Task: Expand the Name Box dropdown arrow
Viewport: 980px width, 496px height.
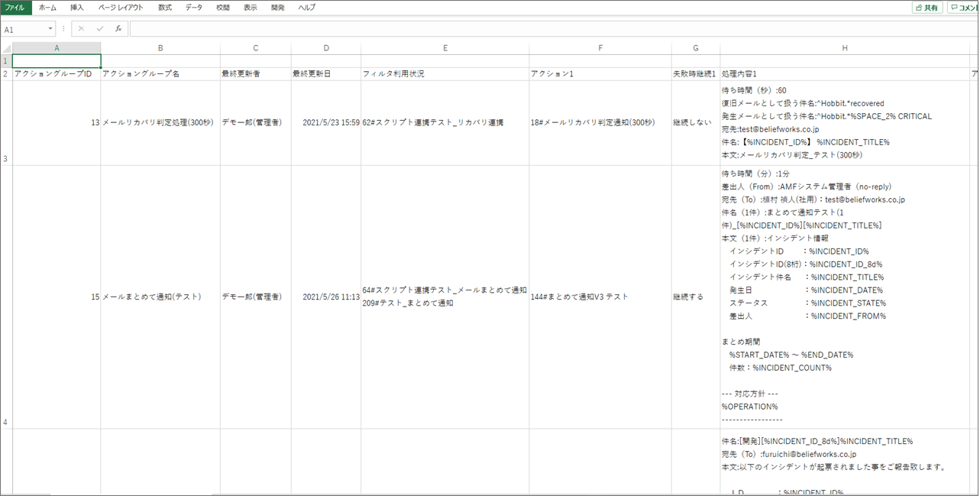Action: [51, 29]
